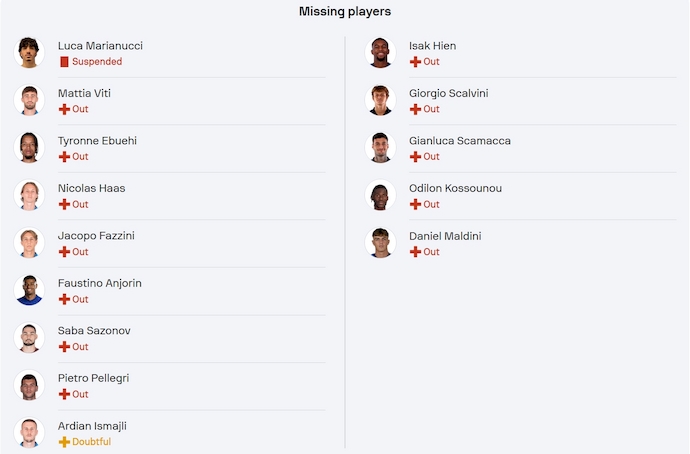Click the injury cross icon under Isak Hien

415,62
